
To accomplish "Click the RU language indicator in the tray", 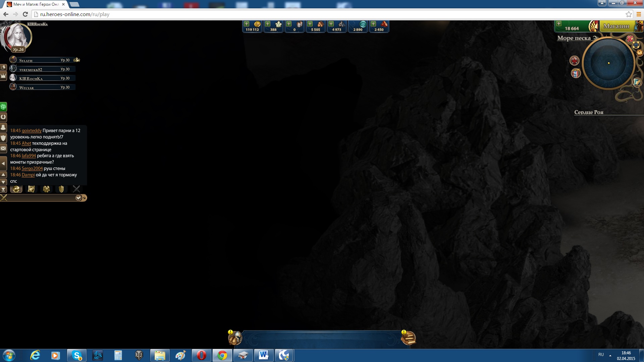I will 601,355.
